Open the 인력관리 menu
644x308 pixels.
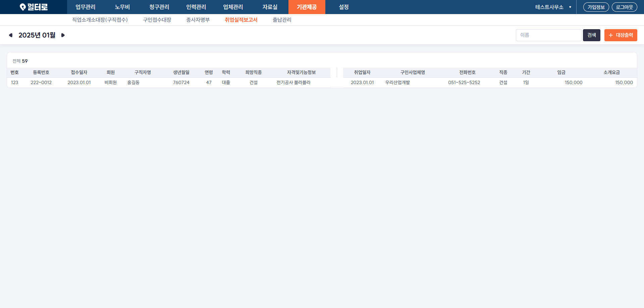[x=196, y=7]
